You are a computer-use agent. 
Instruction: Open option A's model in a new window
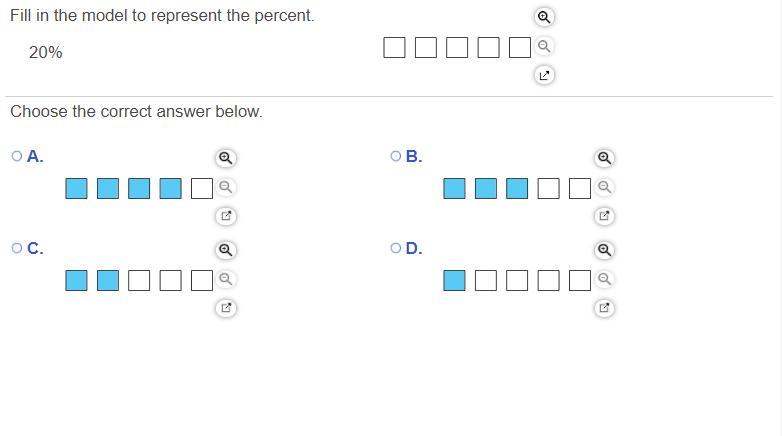click(226, 216)
